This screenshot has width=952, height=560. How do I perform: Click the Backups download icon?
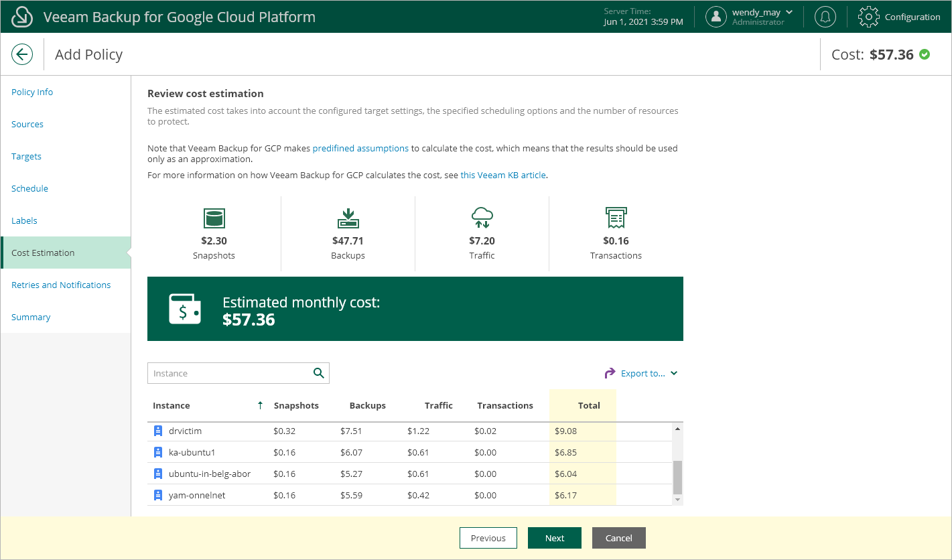click(x=348, y=218)
